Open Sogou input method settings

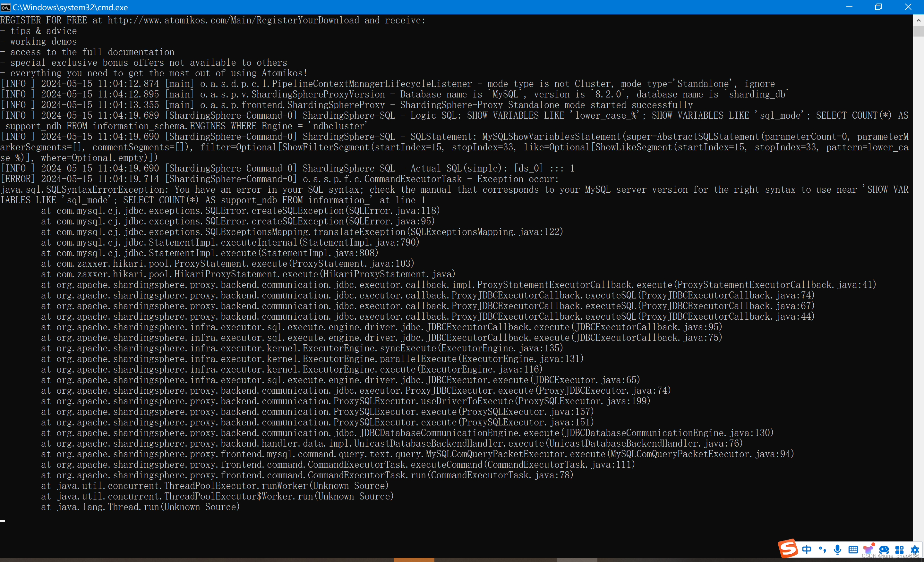pyautogui.click(x=915, y=549)
